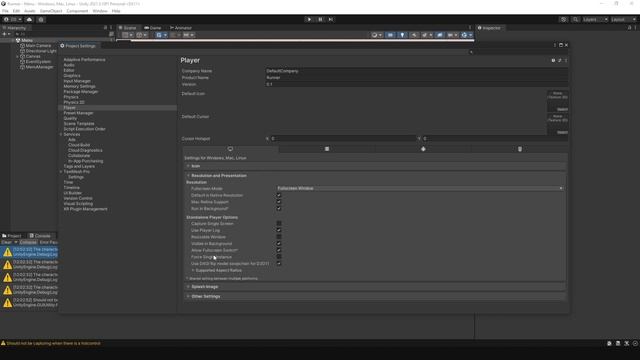Click the warning icon of first console entry

[7, 252]
